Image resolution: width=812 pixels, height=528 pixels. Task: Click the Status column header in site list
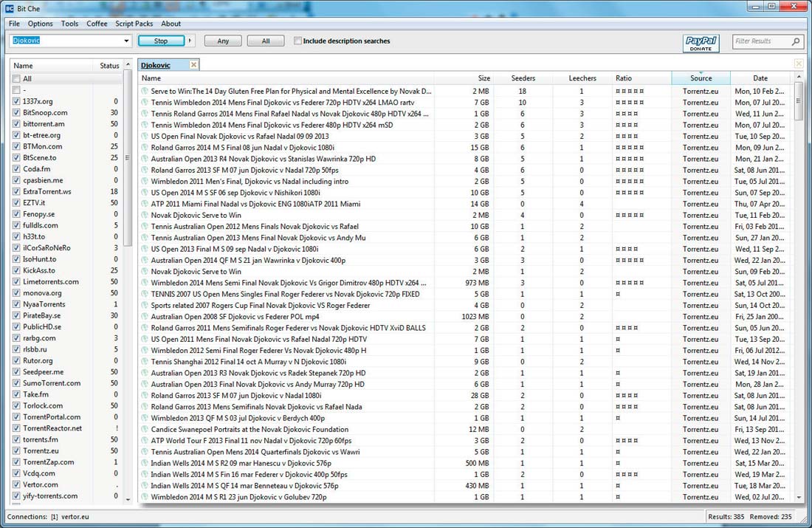pos(109,66)
